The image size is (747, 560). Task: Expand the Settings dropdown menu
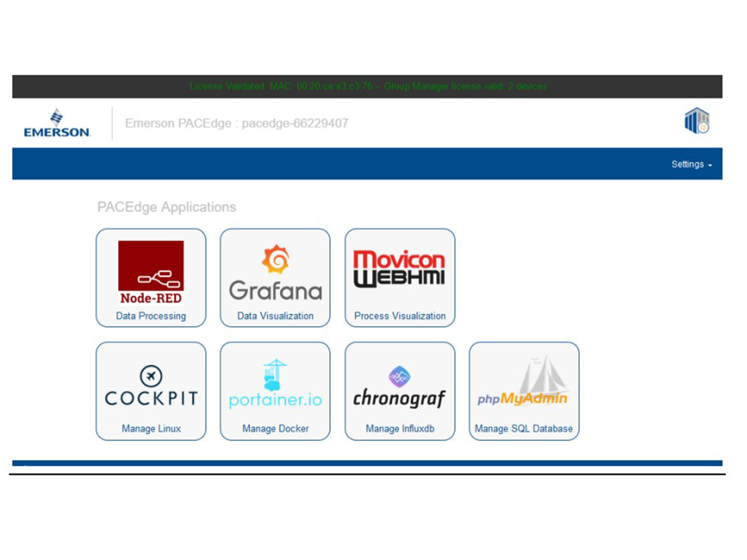click(x=688, y=164)
